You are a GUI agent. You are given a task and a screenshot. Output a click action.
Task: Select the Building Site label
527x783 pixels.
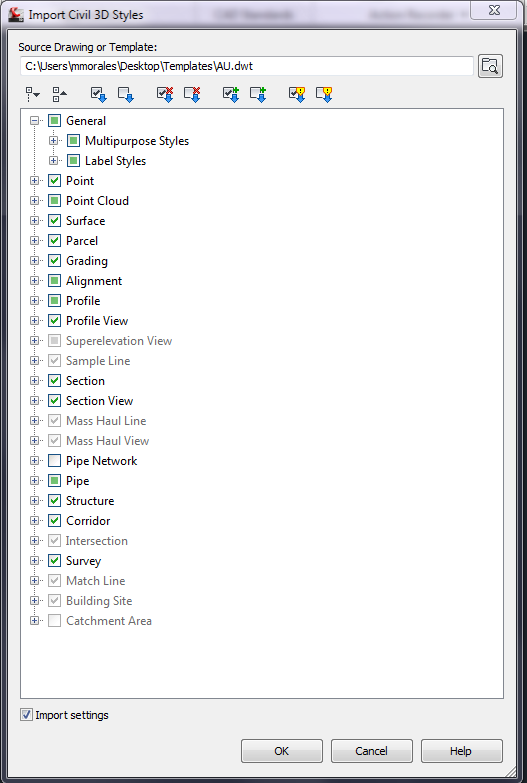[99, 601]
